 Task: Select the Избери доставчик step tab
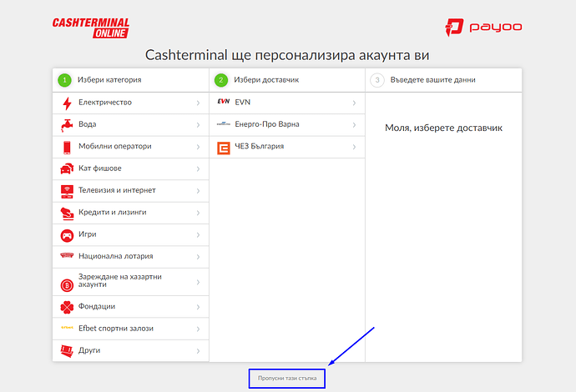[x=287, y=80]
